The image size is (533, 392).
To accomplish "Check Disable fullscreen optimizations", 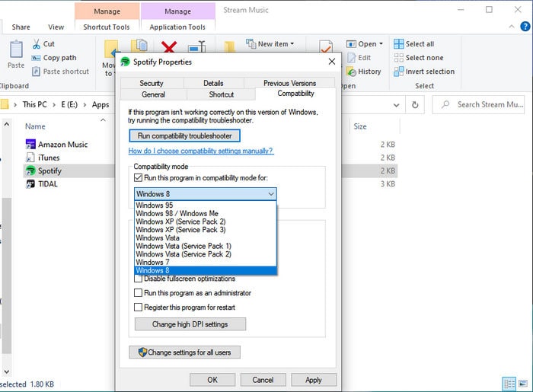I will coord(138,279).
